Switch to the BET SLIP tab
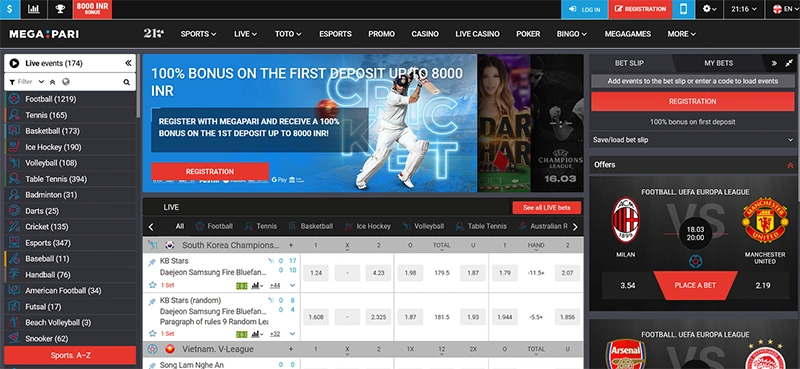The height and width of the screenshot is (369, 800). (x=629, y=63)
